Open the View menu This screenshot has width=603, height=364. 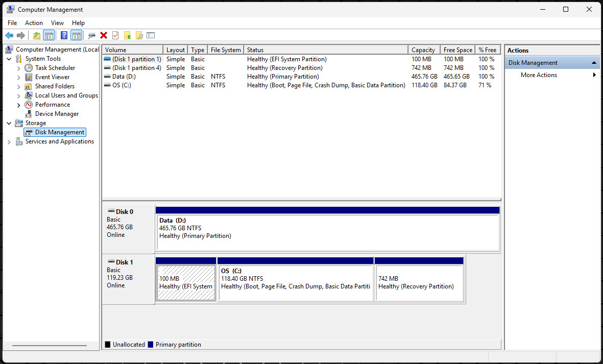pyautogui.click(x=57, y=22)
